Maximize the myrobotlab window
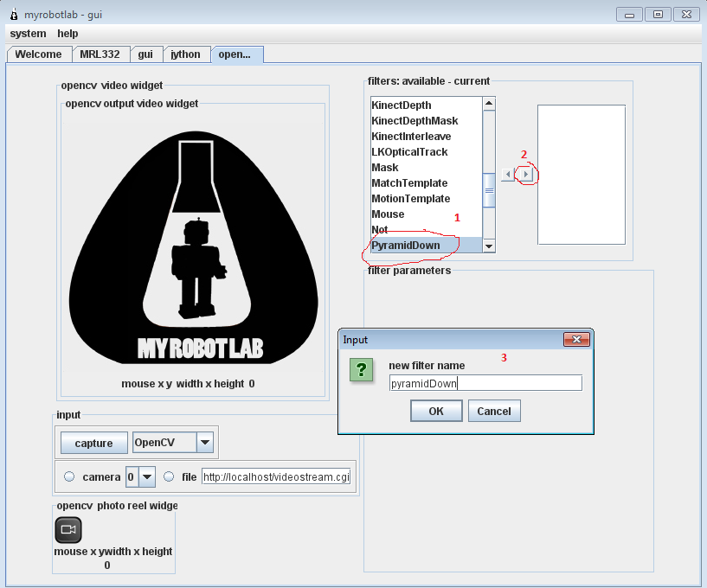This screenshot has width=707, height=588. [658, 15]
